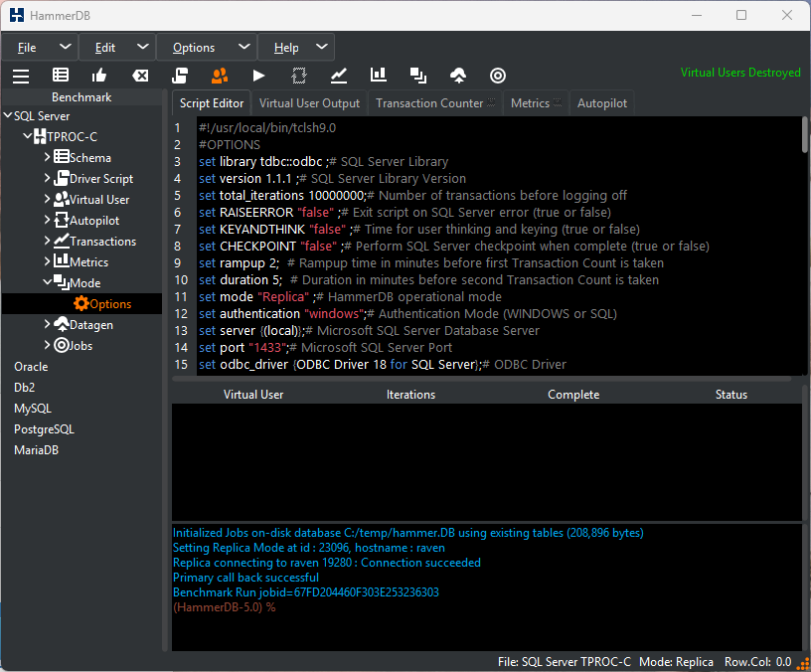Click script line 11 set mode Replica
This screenshot has width=811, height=672.
point(350,296)
